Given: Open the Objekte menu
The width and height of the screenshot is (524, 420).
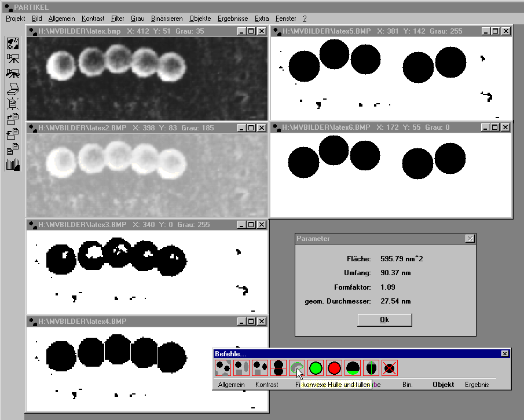Looking at the screenshot, I should click(x=200, y=19).
